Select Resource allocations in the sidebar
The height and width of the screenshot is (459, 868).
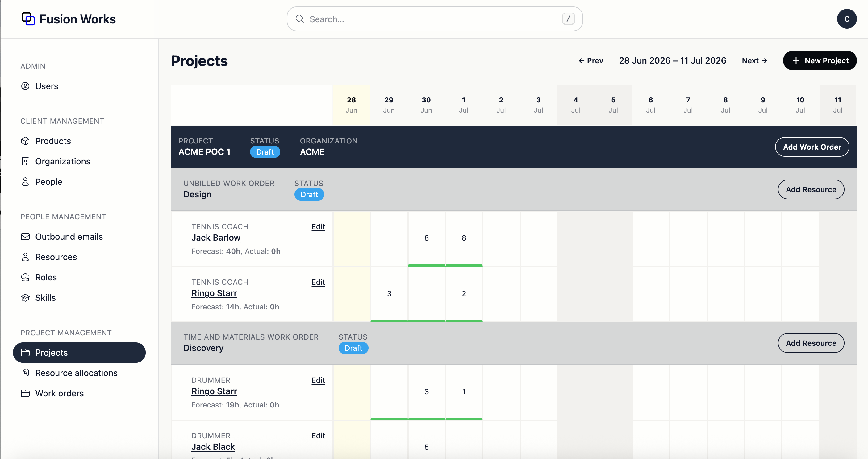tap(76, 373)
